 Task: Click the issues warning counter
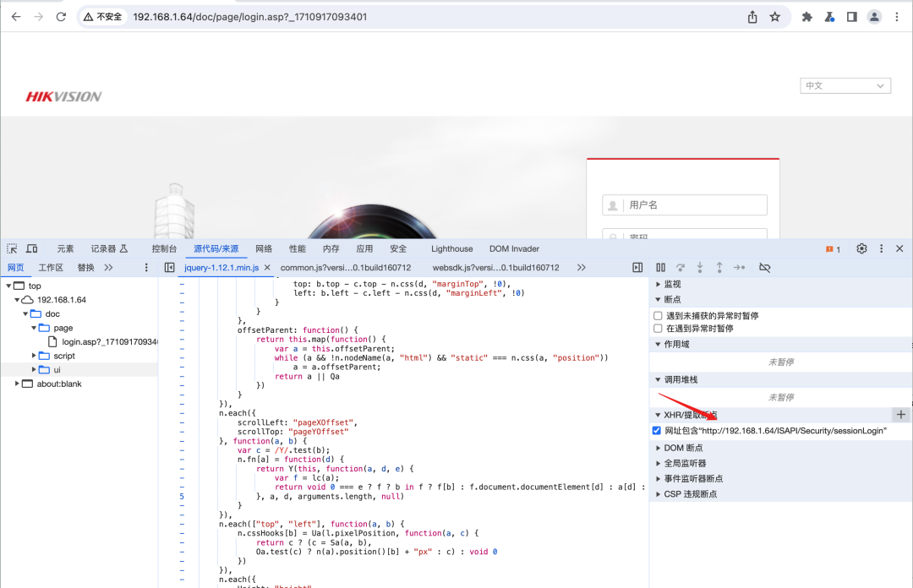pyautogui.click(x=833, y=249)
